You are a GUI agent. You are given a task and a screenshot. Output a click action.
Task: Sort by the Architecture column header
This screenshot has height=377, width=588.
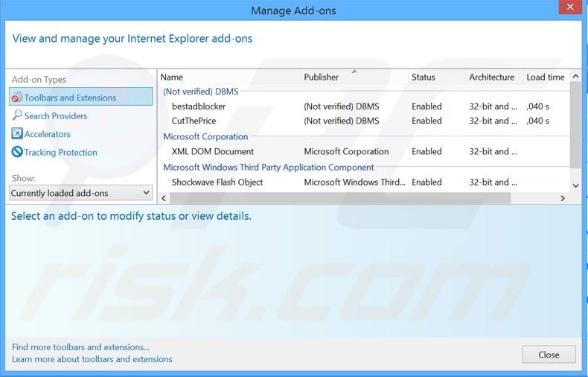(x=492, y=77)
